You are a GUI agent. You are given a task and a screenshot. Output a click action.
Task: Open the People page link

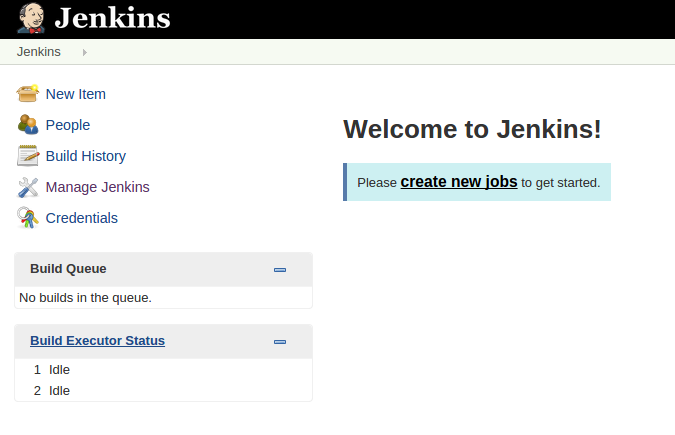(68, 125)
